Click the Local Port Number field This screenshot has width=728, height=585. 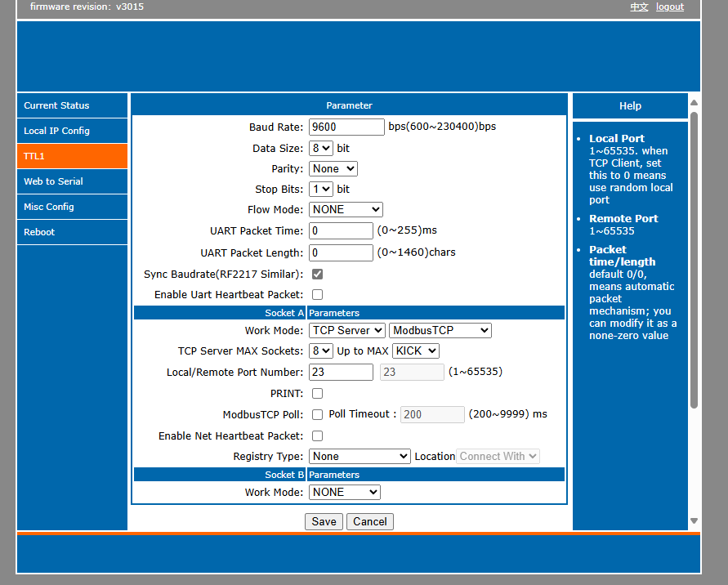pos(342,373)
